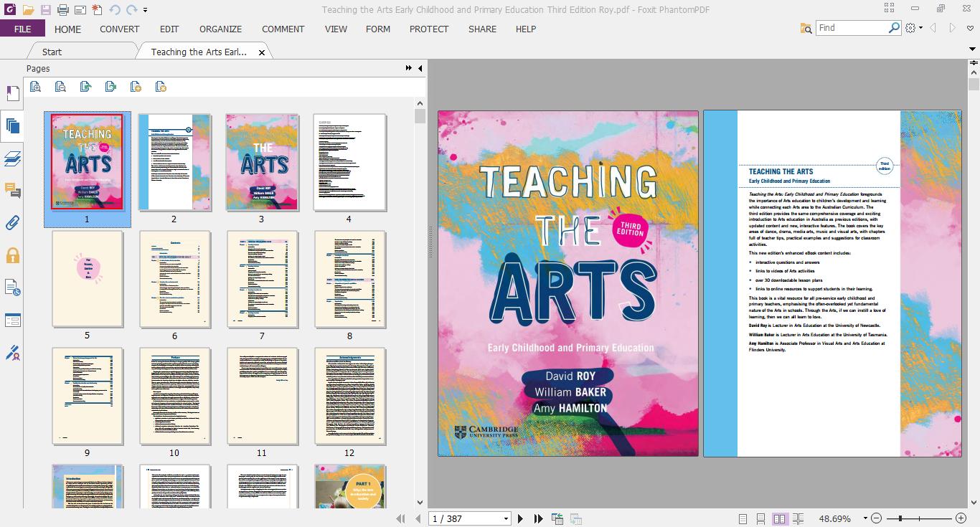Switch to the SHARE ribbon tab
Image resolution: width=980 pixels, height=527 pixels.
pyautogui.click(x=482, y=29)
